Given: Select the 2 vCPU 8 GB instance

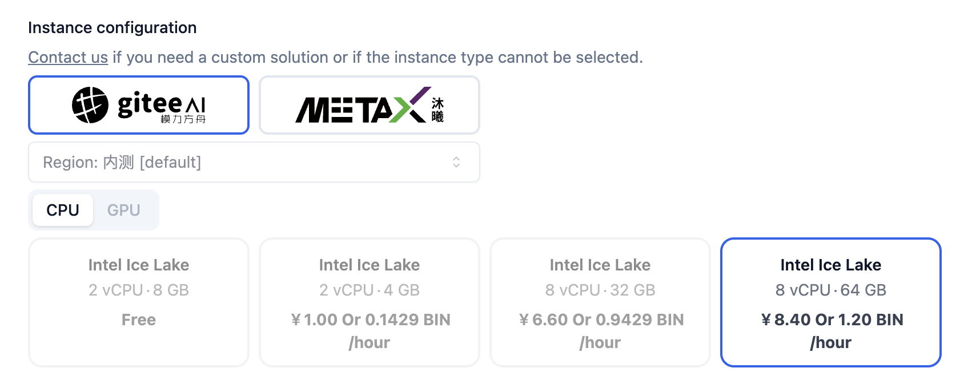Looking at the screenshot, I should click(x=139, y=302).
